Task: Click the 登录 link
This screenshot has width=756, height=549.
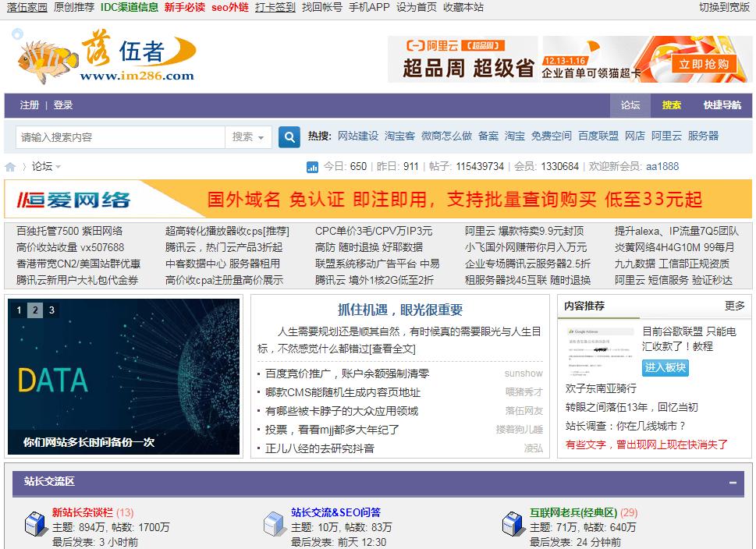Action: click(x=62, y=105)
